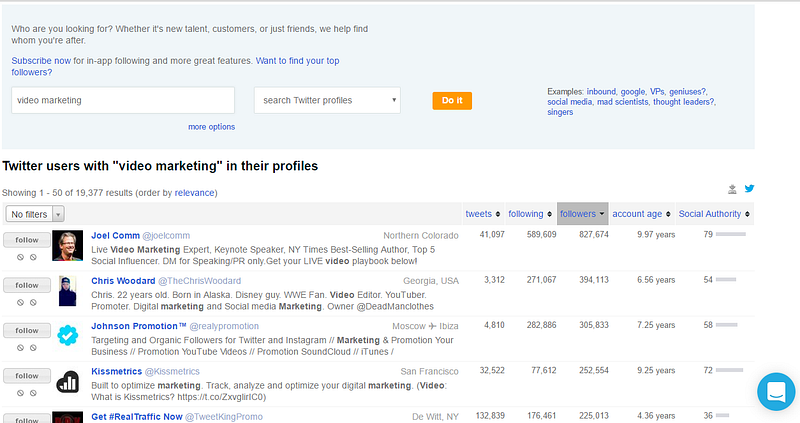Follow Kissmetrics
The width and height of the screenshot is (800, 423).
point(27,376)
